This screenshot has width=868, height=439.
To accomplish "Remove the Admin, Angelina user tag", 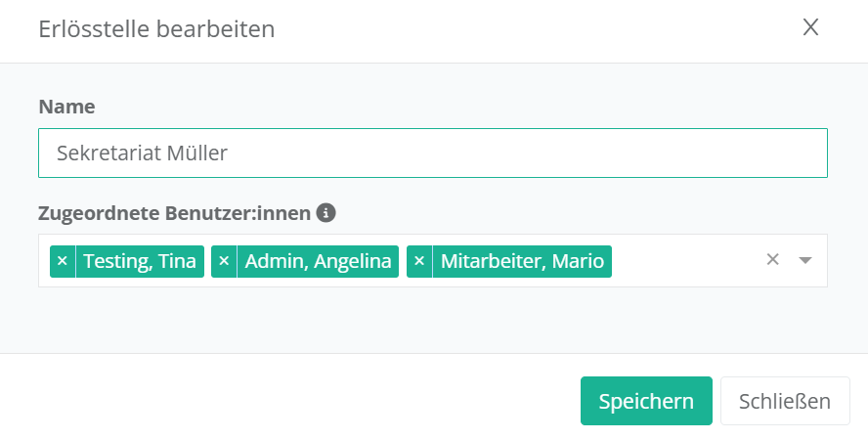I will 224,261.
